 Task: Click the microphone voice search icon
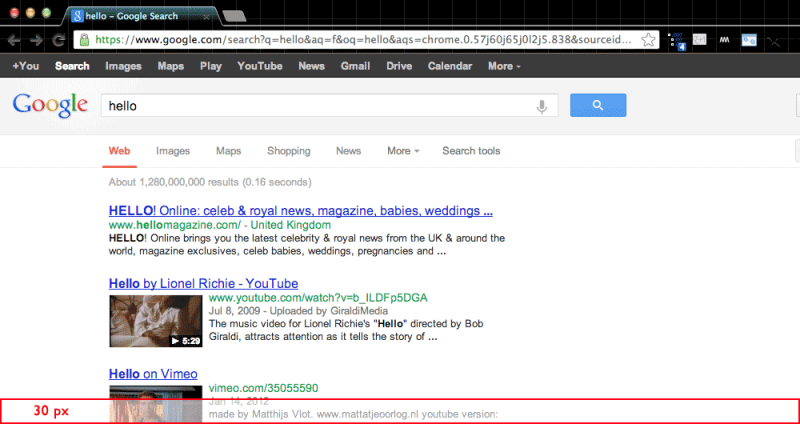click(542, 106)
